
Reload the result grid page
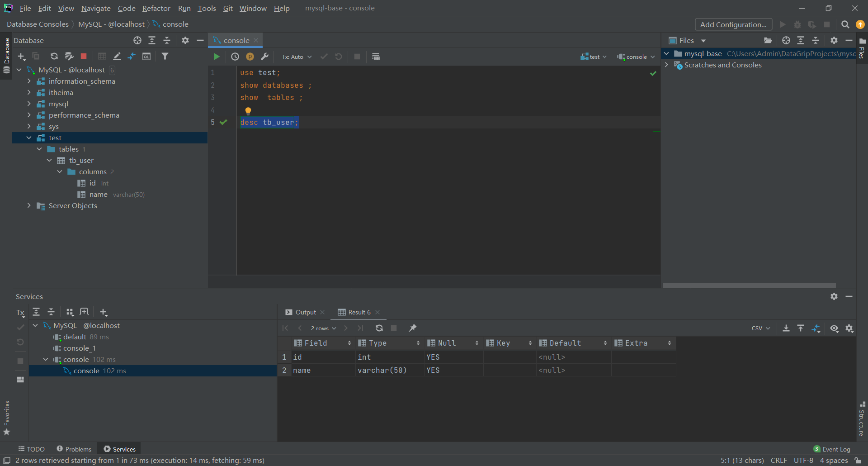[x=379, y=328]
